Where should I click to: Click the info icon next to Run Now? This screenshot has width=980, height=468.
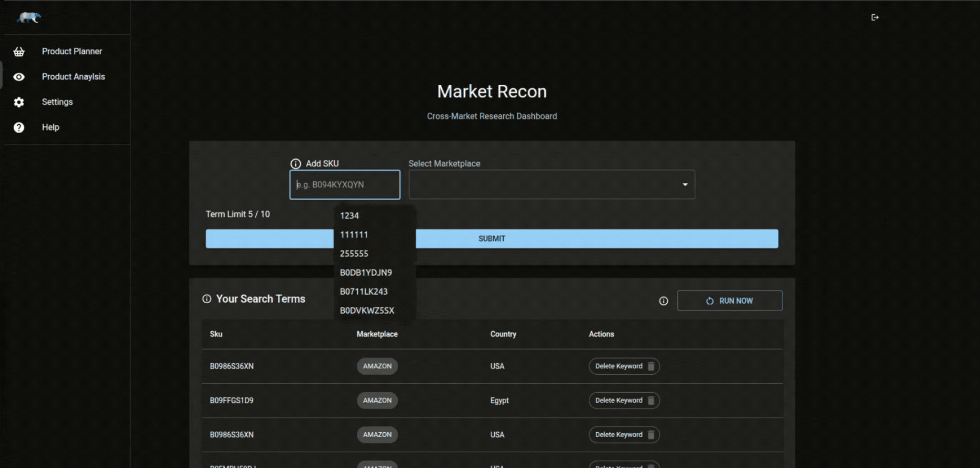[x=663, y=301]
